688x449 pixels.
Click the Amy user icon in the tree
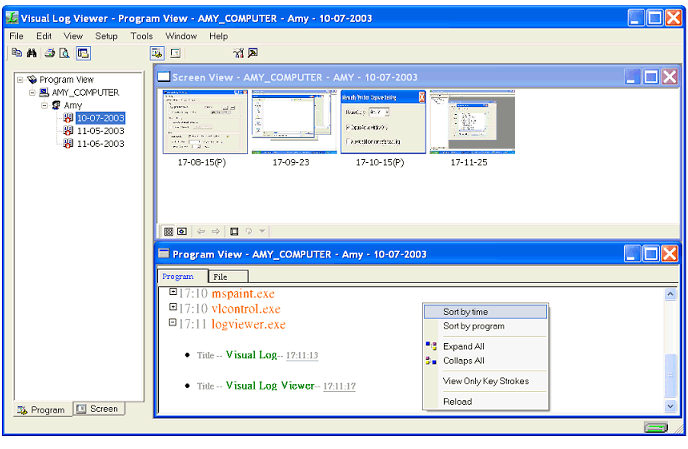[x=56, y=105]
